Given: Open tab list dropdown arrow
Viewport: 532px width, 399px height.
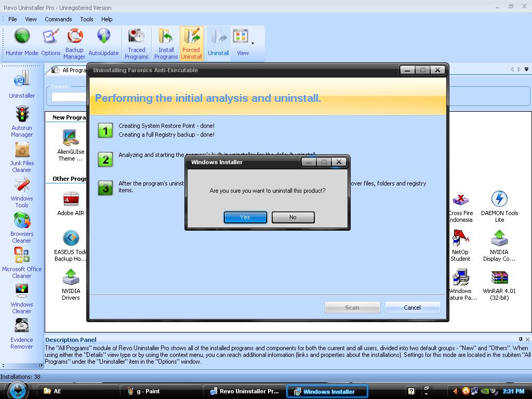Looking at the screenshot, I should (526, 70).
